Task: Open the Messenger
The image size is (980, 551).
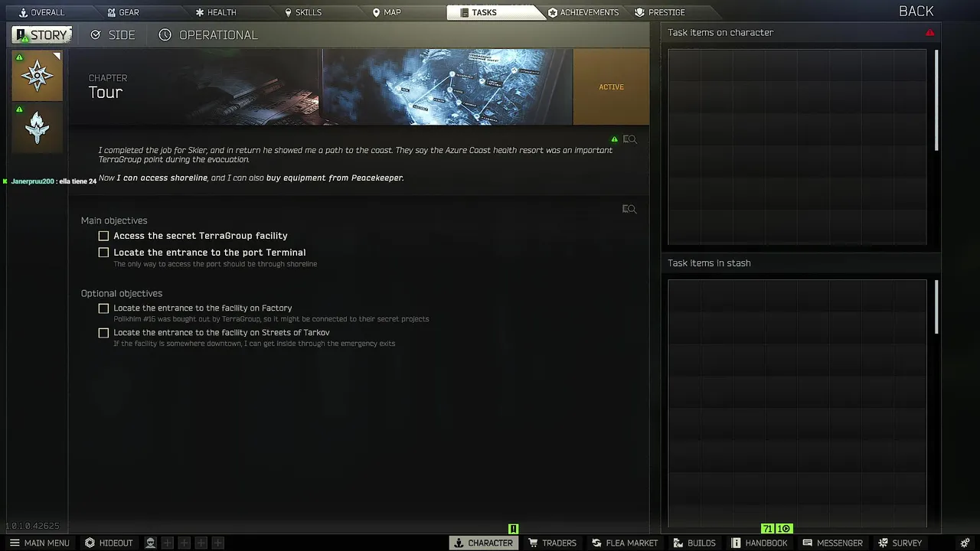Action: [x=832, y=543]
